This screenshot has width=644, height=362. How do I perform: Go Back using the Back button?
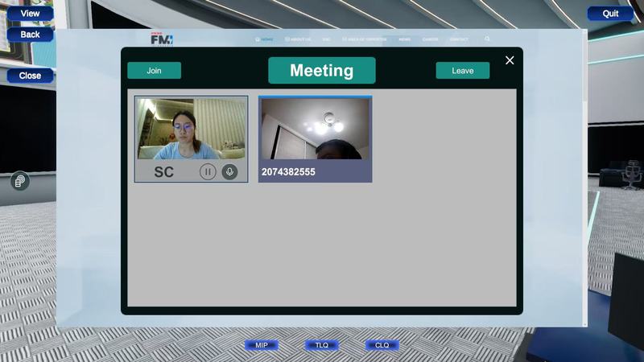tap(30, 35)
